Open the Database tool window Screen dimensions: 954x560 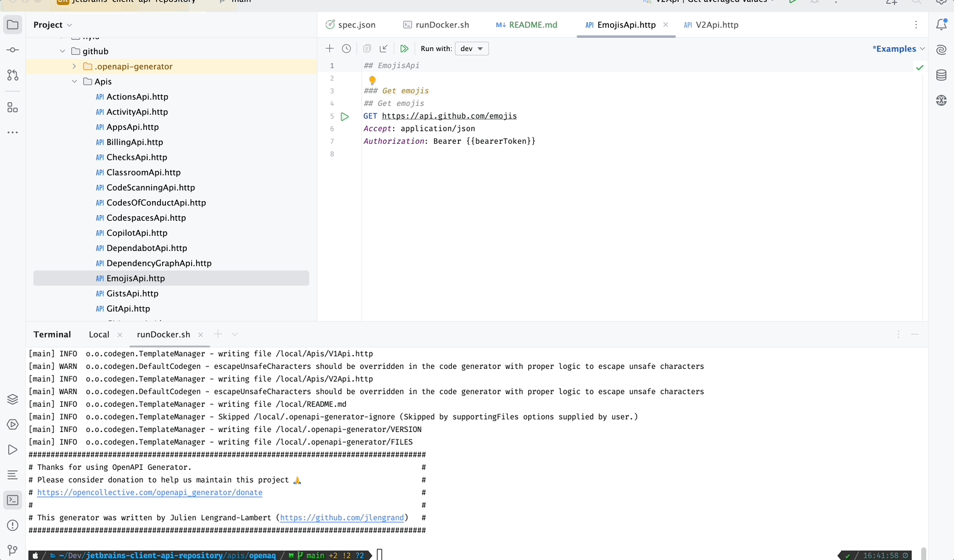[x=941, y=74]
